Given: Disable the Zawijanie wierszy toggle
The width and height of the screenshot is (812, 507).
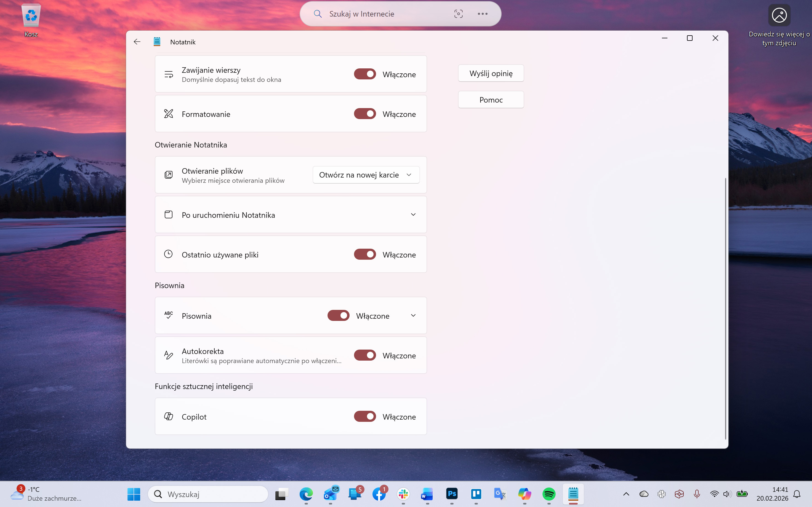Looking at the screenshot, I should (365, 74).
